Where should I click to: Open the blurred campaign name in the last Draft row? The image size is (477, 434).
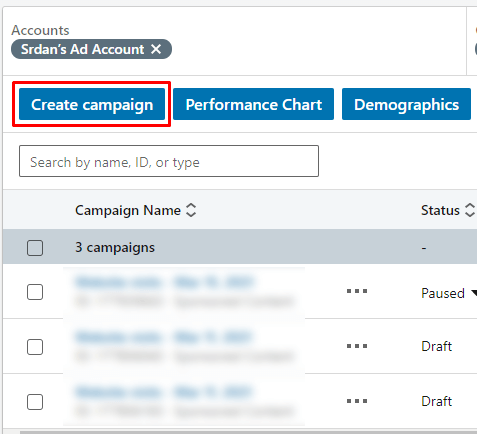click(x=163, y=392)
